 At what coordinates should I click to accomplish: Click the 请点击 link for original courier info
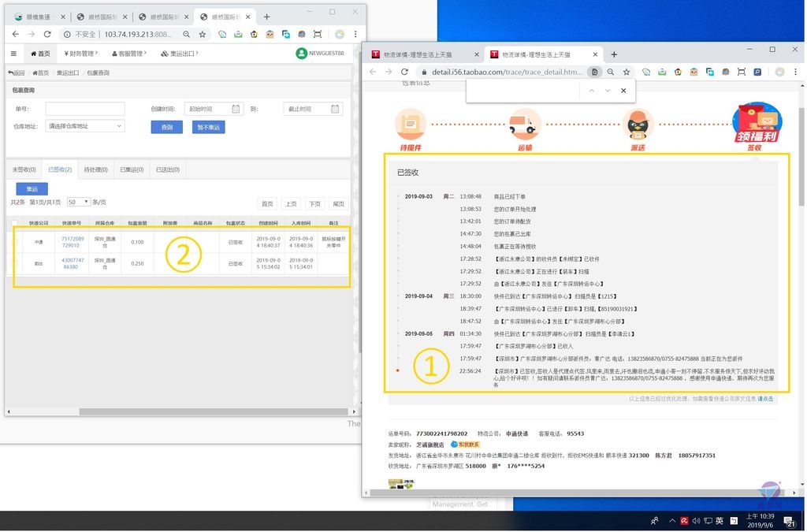(764, 399)
